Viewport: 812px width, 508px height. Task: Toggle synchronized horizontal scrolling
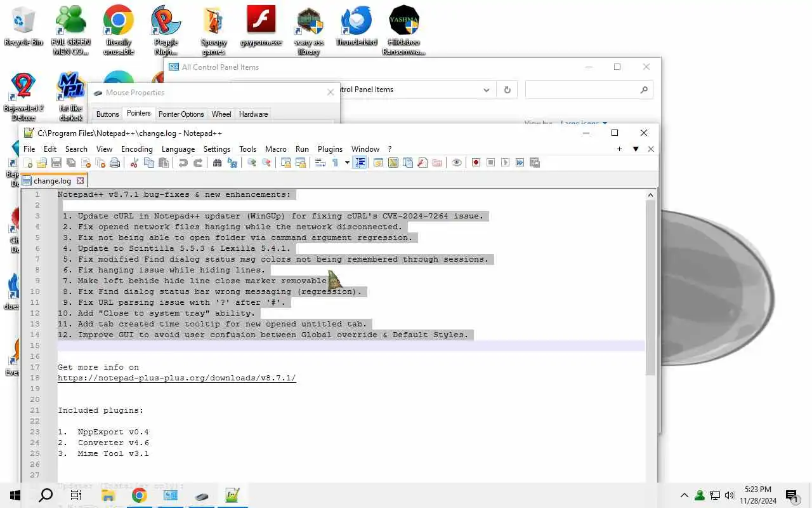pyautogui.click(x=301, y=163)
